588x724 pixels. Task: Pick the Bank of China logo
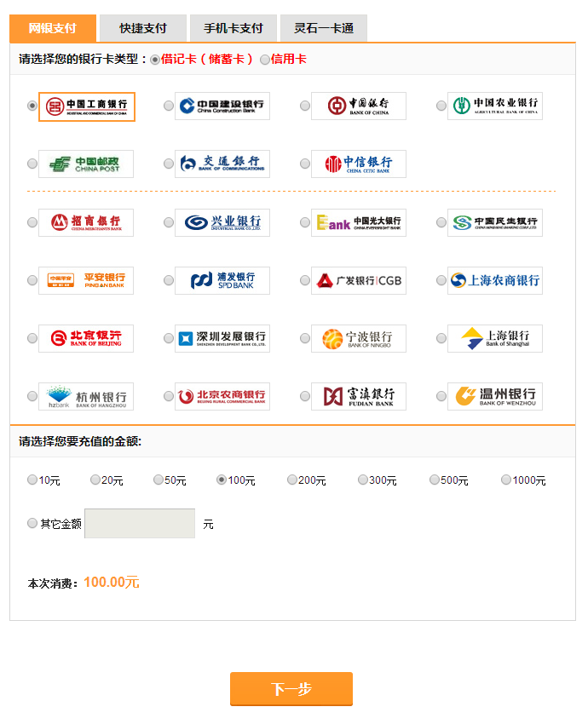[359, 106]
